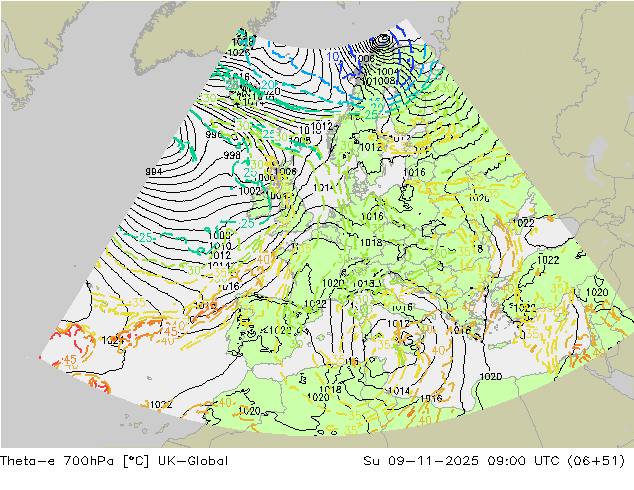Click the "996" isobar label
Viewport: 634px width, 490px height.
pos(213,135)
